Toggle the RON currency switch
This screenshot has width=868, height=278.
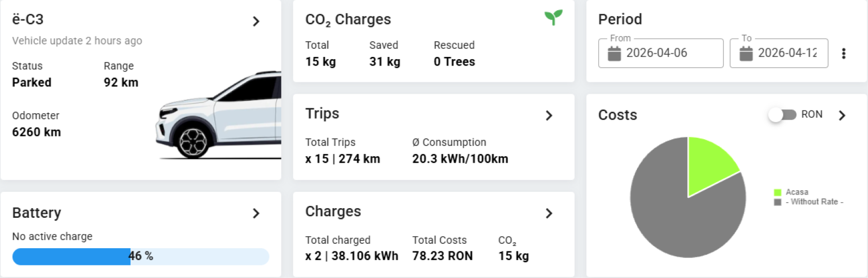tap(782, 115)
